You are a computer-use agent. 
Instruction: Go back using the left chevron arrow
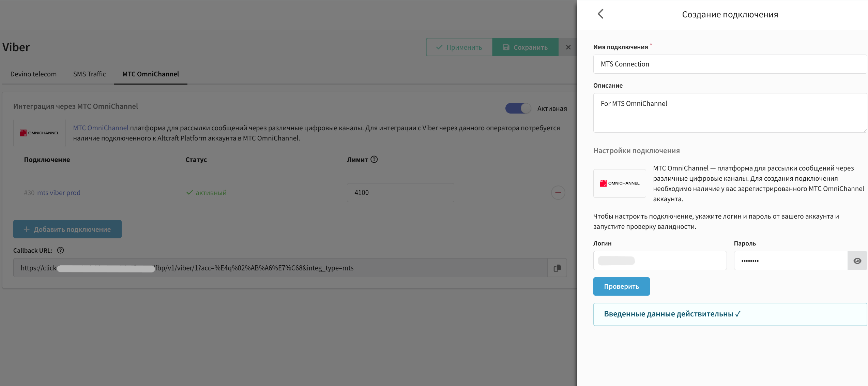click(x=600, y=14)
